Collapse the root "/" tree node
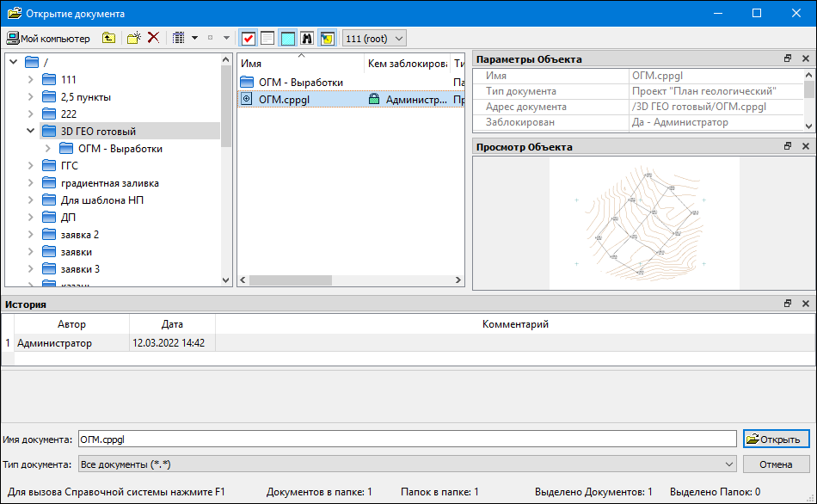Screen dimensions: 817x504 (14, 62)
